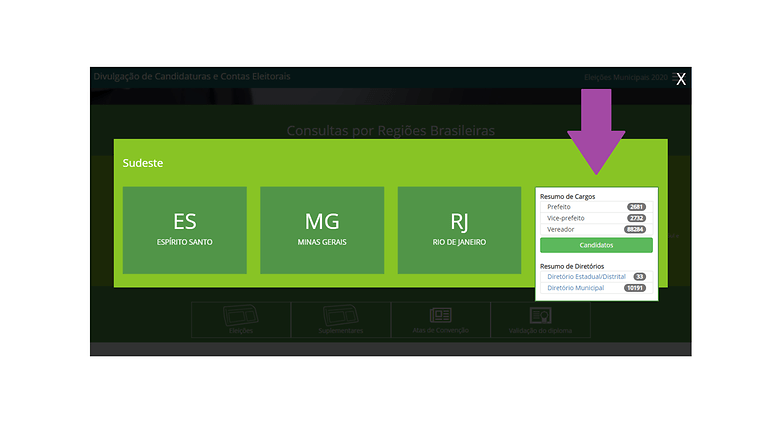Viewport: 782px width, 434px height.
Task: Open the Atas de Convenção icon
Action: pos(440,320)
